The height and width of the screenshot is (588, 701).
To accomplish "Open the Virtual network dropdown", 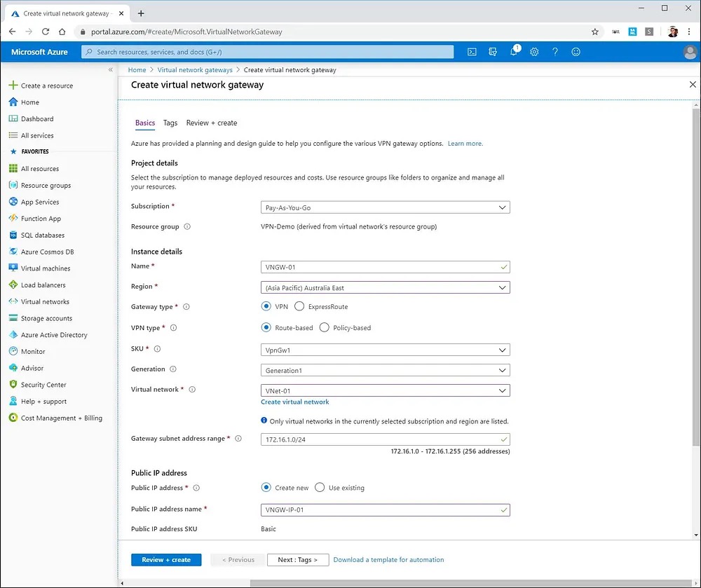I will pos(386,390).
